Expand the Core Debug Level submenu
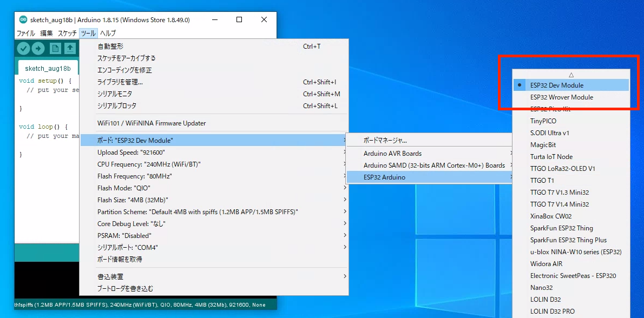 214,223
